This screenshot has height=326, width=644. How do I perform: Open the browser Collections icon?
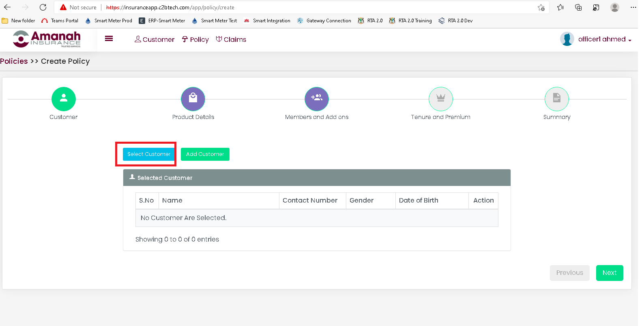point(578,7)
